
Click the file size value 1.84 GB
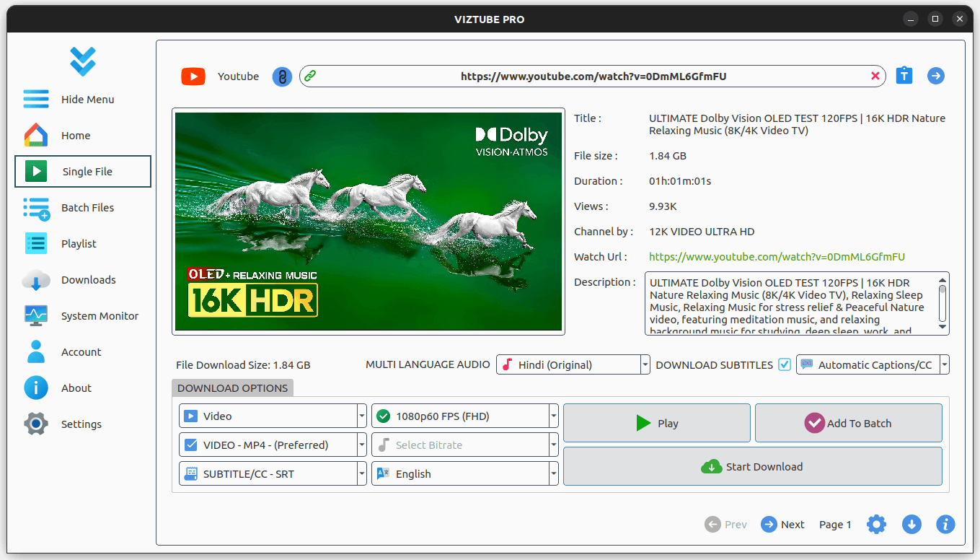pos(668,156)
